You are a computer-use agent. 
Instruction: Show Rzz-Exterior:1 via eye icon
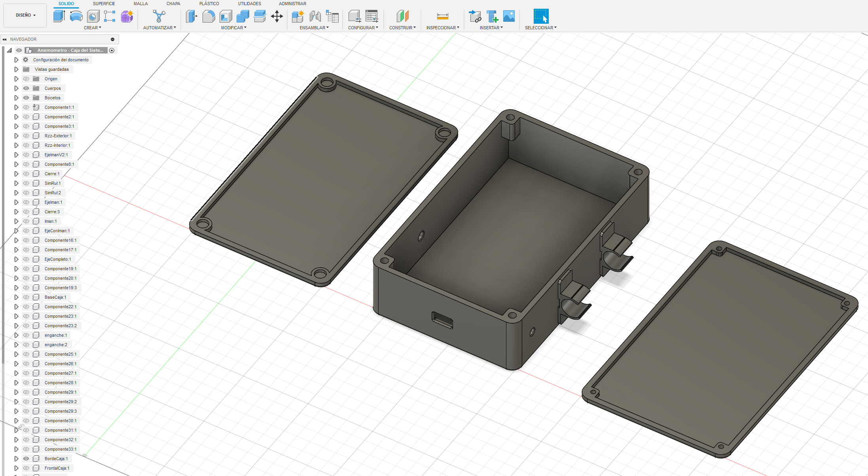point(26,136)
